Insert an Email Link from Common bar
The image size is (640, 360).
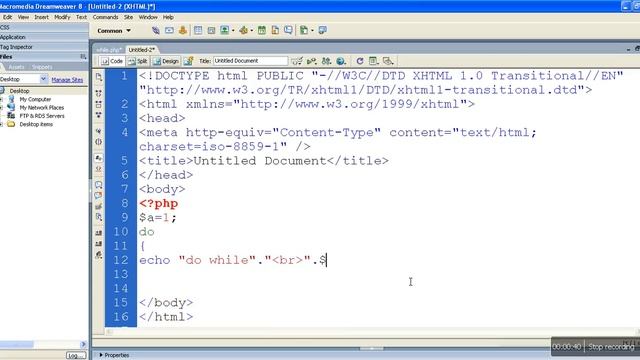click(169, 30)
